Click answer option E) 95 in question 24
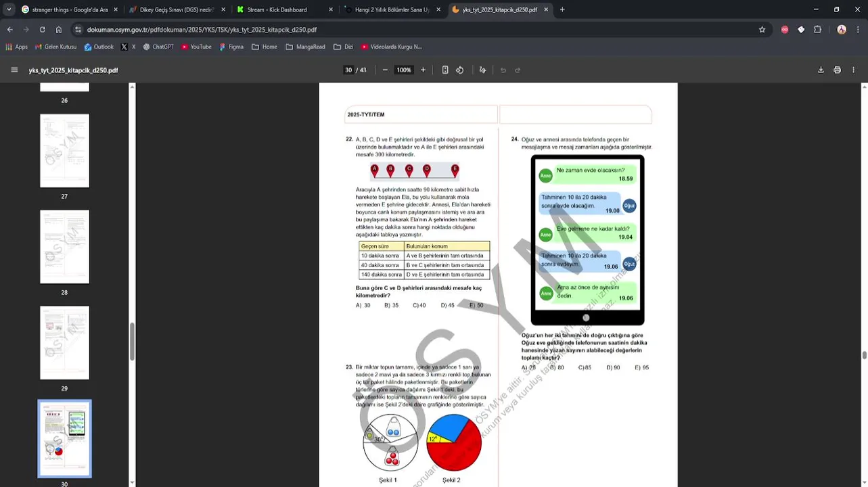The width and height of the screenshot is (868, 487). [641, 367]
